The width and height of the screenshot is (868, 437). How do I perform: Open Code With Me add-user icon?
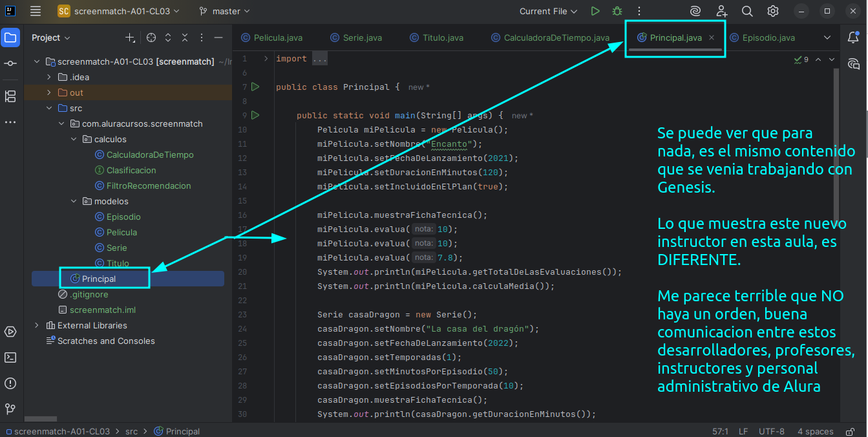click(722, 11)
